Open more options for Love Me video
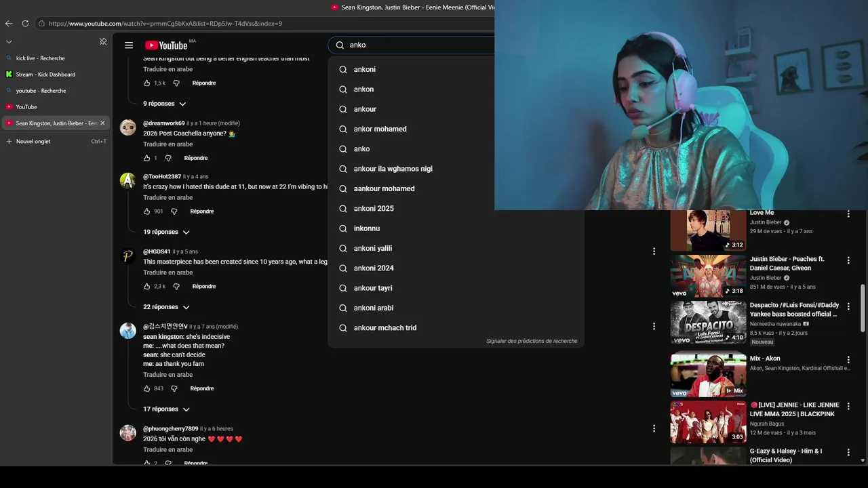868x488 pixels. click(x=848, y=214)
